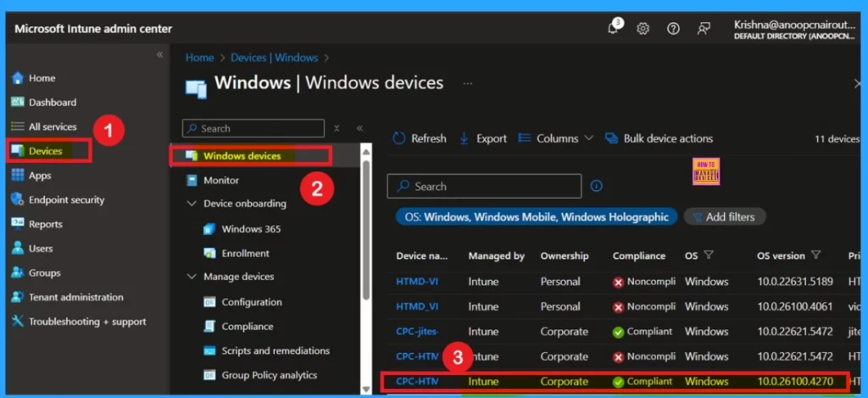This screenshot has height=398, width=868.
Task: Click the Home breadcrumb link
Action: click(x=199, y=58)
